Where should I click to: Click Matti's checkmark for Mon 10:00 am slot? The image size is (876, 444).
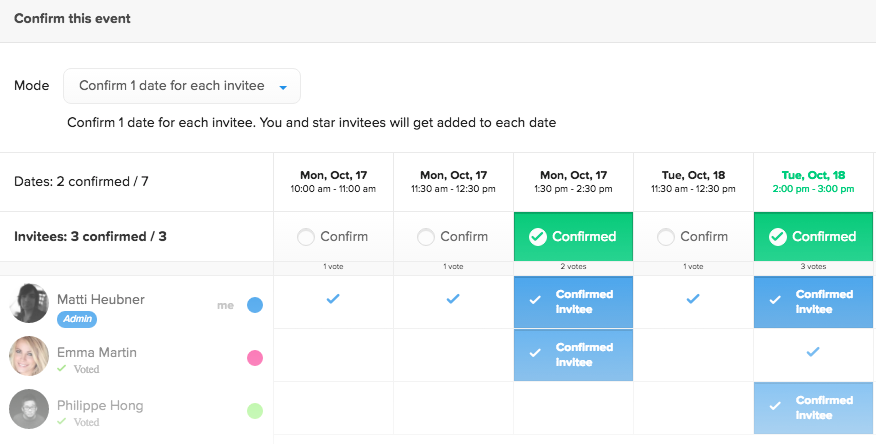333,299
